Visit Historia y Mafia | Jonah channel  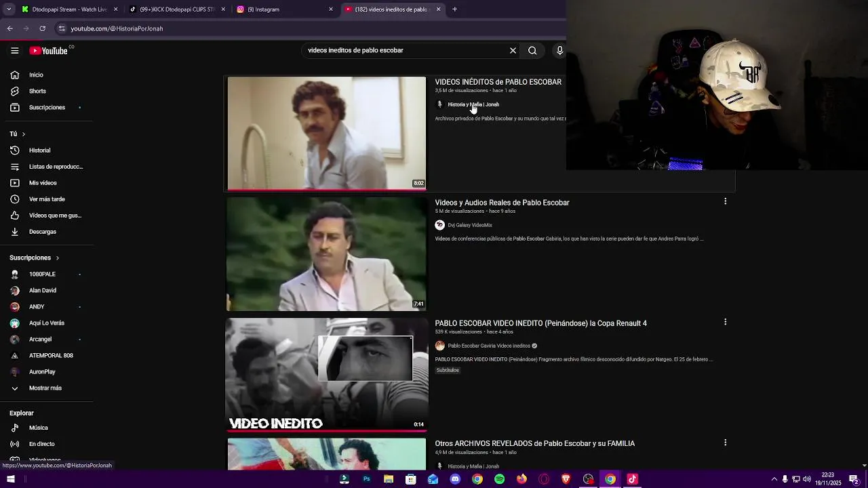(473, 104)
